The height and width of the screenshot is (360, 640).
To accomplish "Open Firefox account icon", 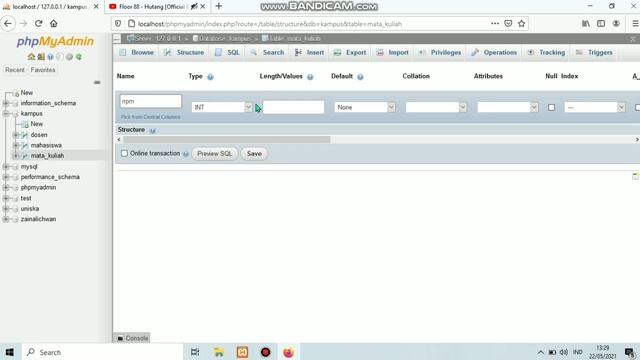I will coord(616,24).
